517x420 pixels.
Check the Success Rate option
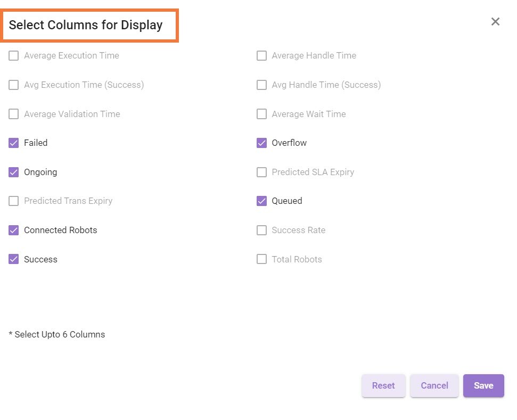pyautogui.click(x=261, y=230)
